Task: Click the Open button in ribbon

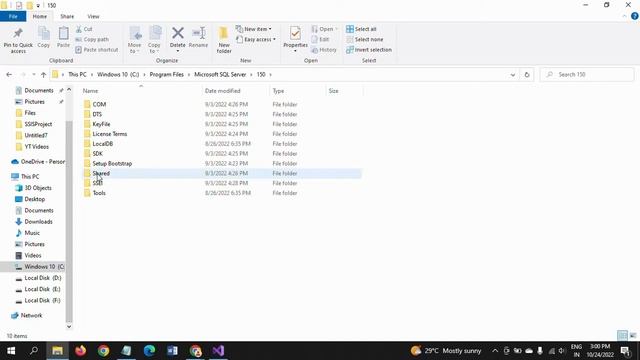Action: tap(324, 29)
